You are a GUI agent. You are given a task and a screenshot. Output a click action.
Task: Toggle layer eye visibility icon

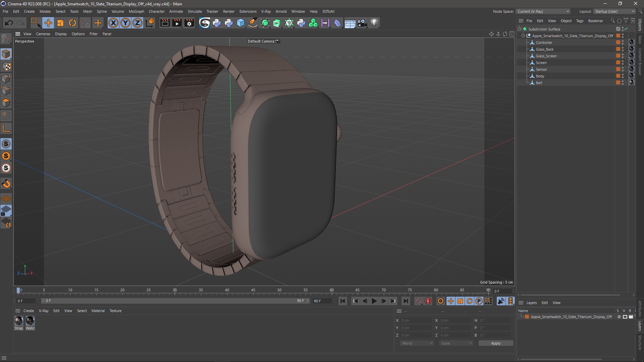[x=625, y=317]
